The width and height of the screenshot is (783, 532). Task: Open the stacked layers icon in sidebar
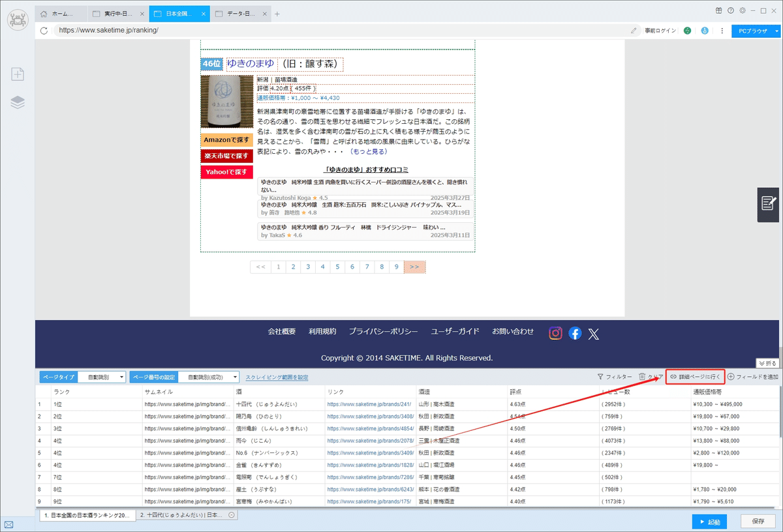click(x=18, y=102)
